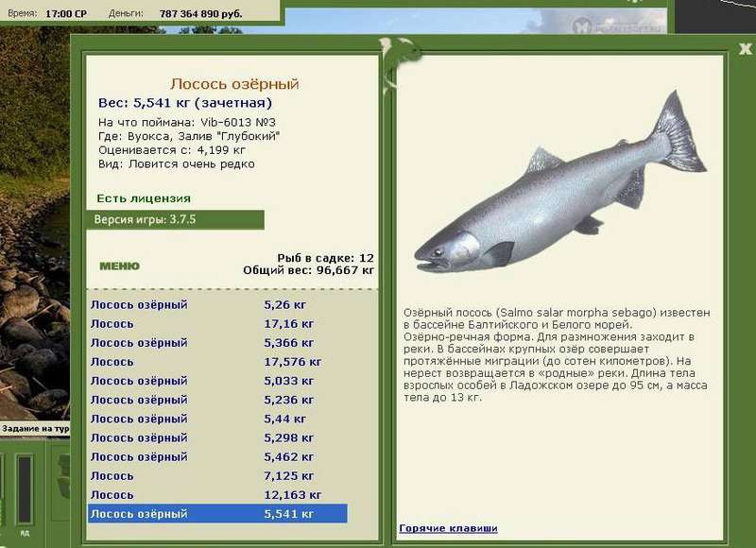The width and height of the screenshot is (756, 548).
Task: Close the fish keepnet window
Action: pyautogui.click(x=746, y=48)
